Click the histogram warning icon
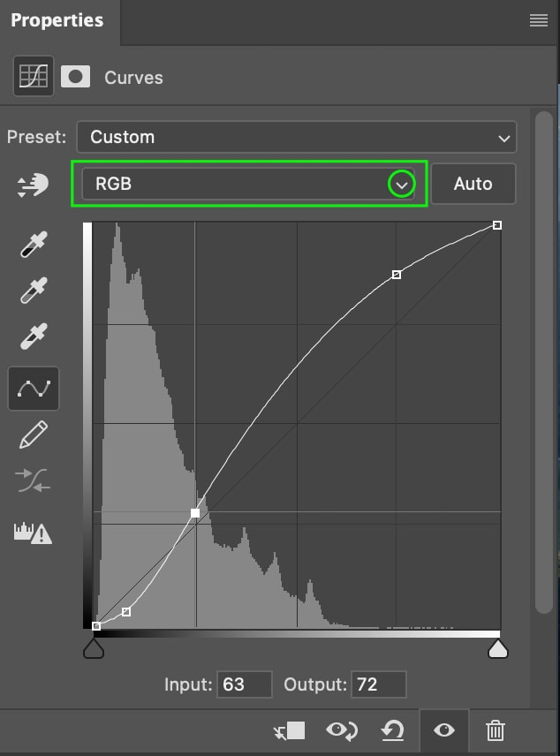560x756 pixels. coord(33,533)
